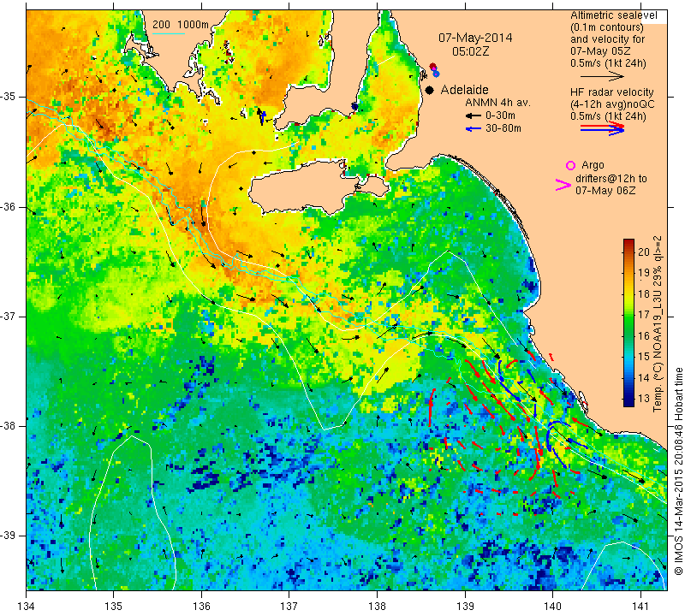Click the magenta drifters arrowhead legend symbol
This screenshot has width=685, height=616.
(x=563, y=185)
